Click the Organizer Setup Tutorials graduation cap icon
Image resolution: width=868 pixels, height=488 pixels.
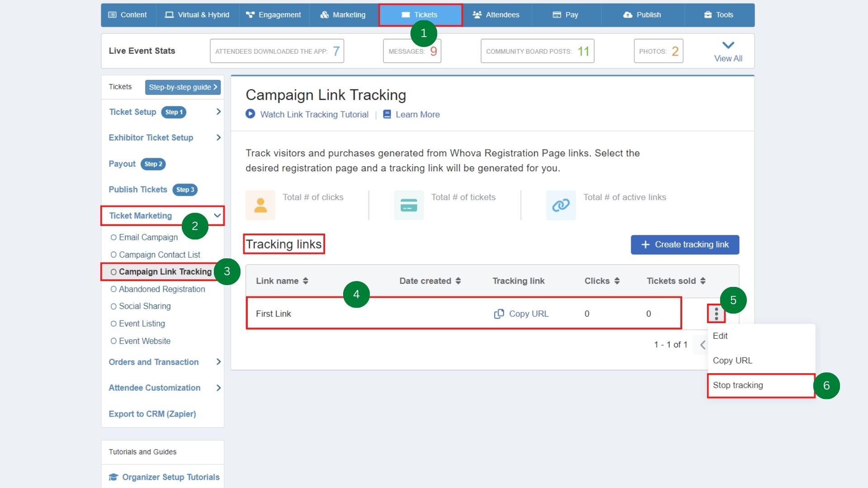tap(113, 477)
